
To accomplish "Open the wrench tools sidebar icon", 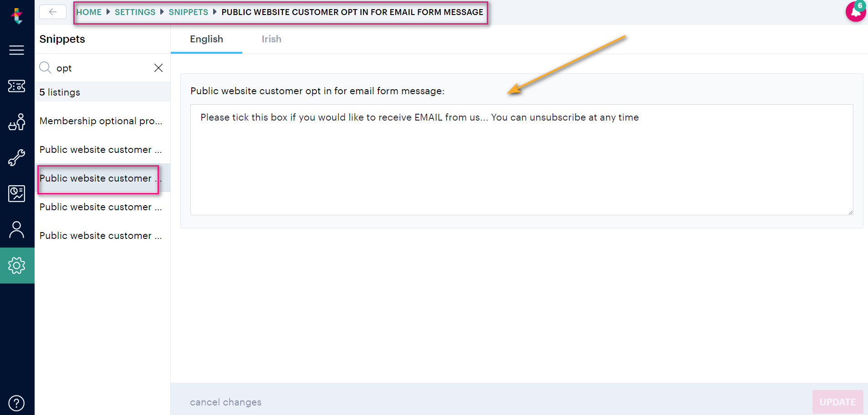I will [x=17, y=158].
